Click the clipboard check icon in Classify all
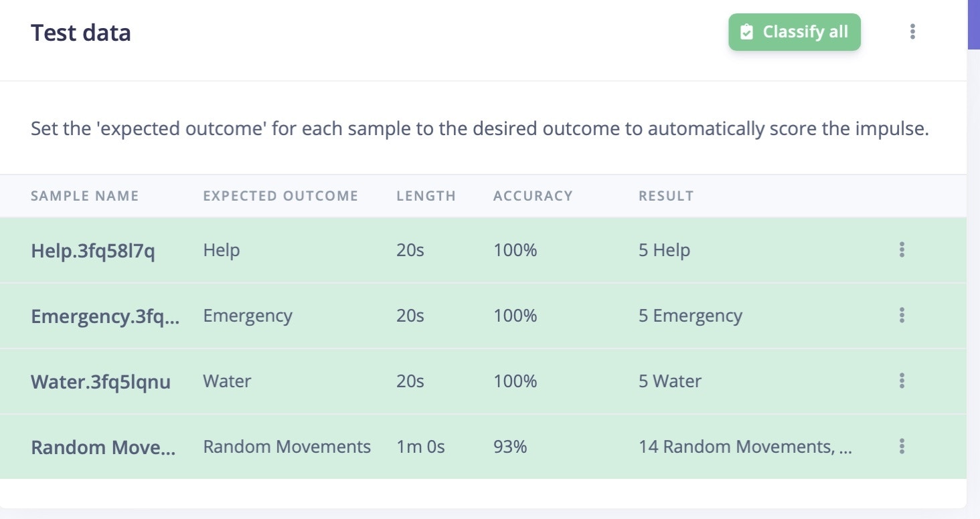Viewport: 980px width, 519px height. 746,32
